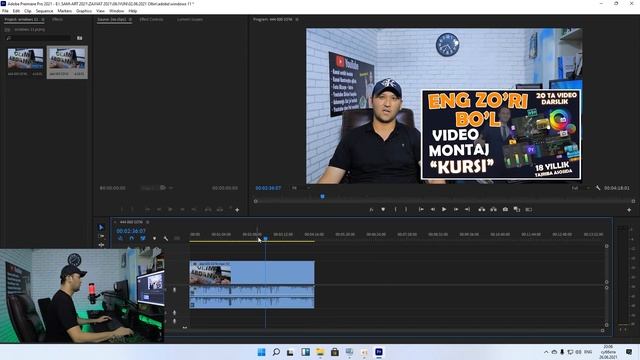Click the timeline playhead timecode 00:02:36:07

(x=131, y=231)
